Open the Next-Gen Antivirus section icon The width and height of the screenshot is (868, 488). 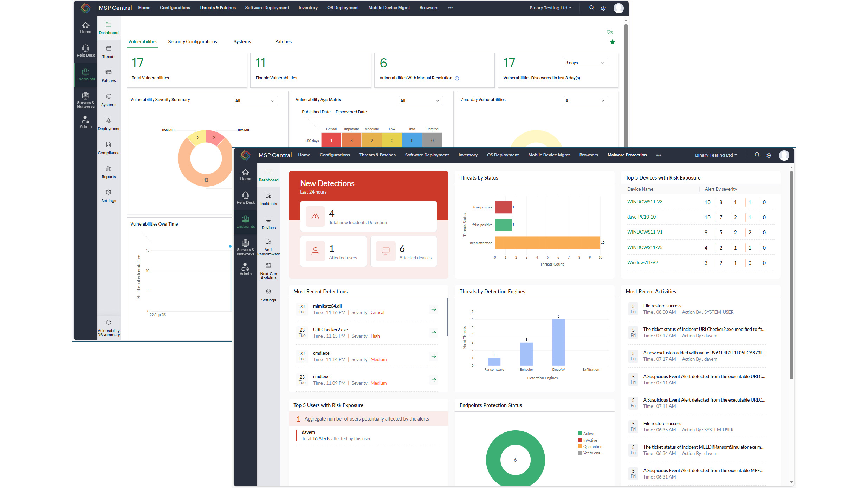(x=268, y=266)
